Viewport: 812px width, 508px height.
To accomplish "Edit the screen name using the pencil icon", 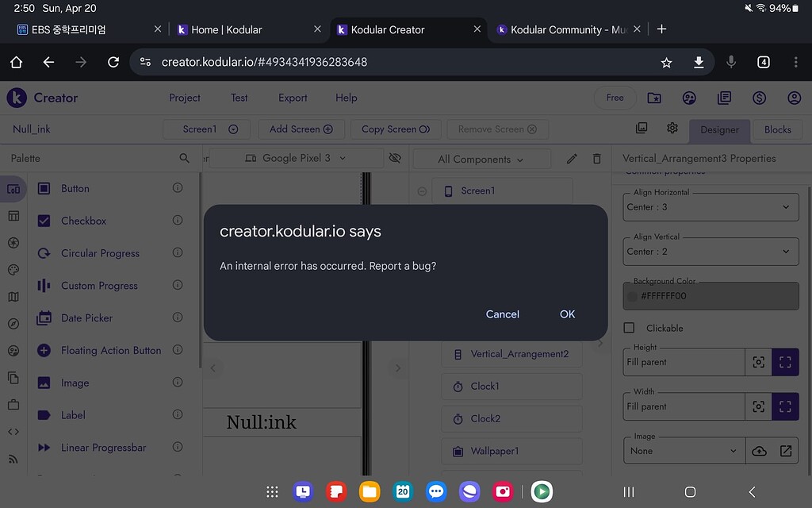I will [571, 158].
